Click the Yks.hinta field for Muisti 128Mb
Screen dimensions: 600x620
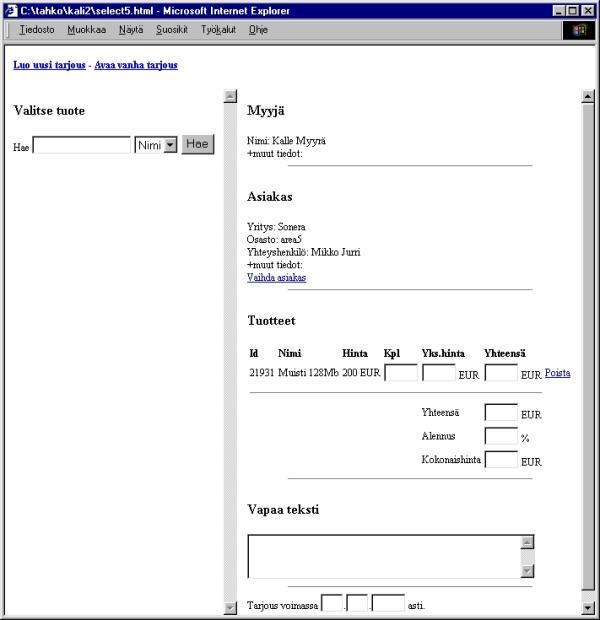439,373
